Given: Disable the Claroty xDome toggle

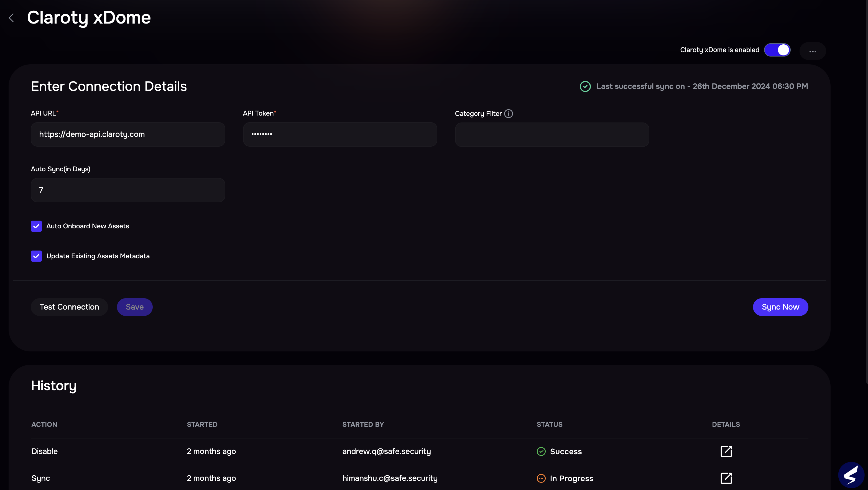Looking at the screenshot, I should [777, 50].
